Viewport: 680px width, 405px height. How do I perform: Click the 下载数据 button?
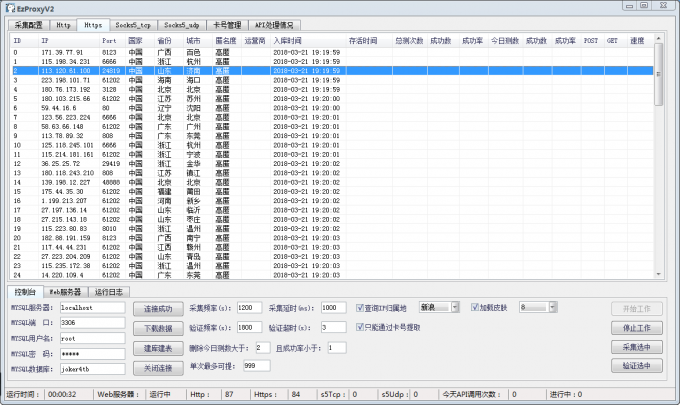[x=157, y=328]
